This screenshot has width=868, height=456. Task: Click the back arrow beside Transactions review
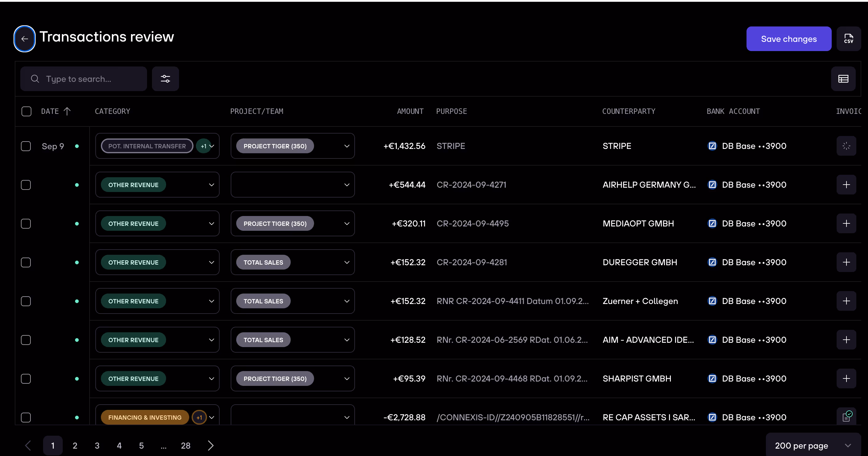24,39
